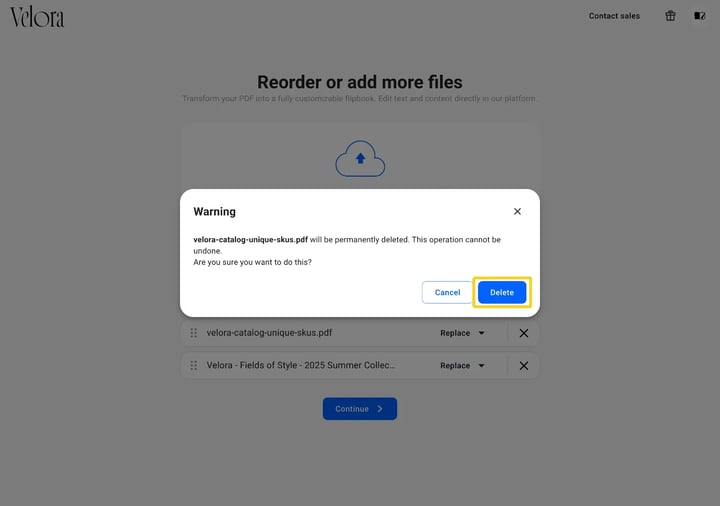Select the velora-catalog-unique-skus.pdf file name in list

click(269, 332)
